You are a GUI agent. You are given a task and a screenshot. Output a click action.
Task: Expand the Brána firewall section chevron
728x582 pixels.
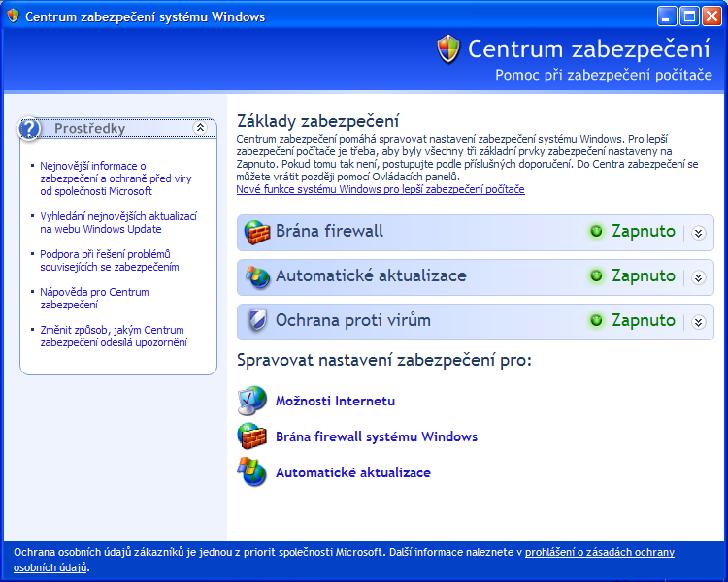698,233
